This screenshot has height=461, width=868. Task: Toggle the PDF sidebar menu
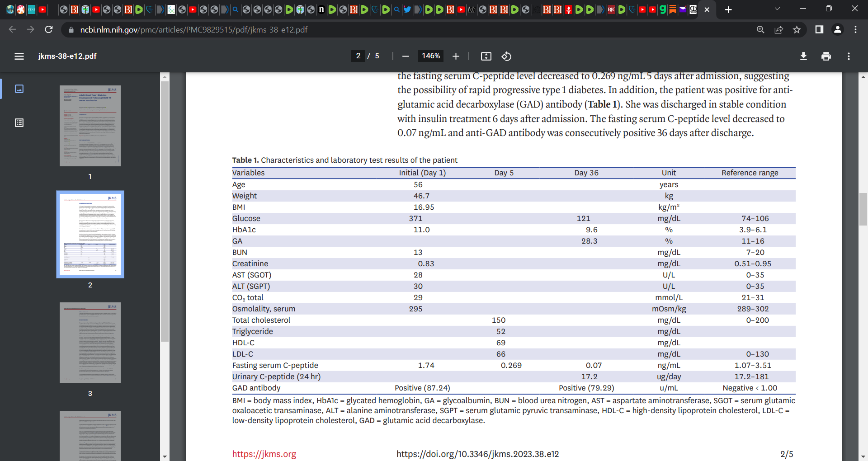point(19,56)
